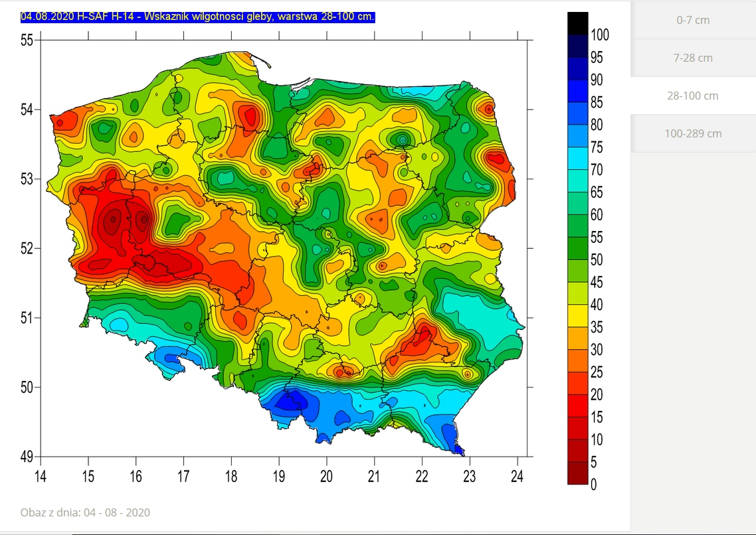Click the latitude axis label 49
This screenshot has height=535, width=756.
(27, 457)
